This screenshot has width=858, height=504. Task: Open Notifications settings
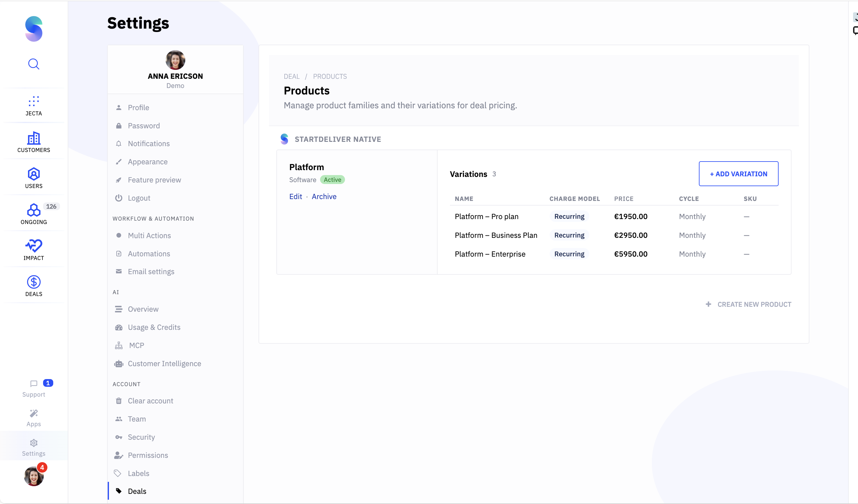(148, 144)
